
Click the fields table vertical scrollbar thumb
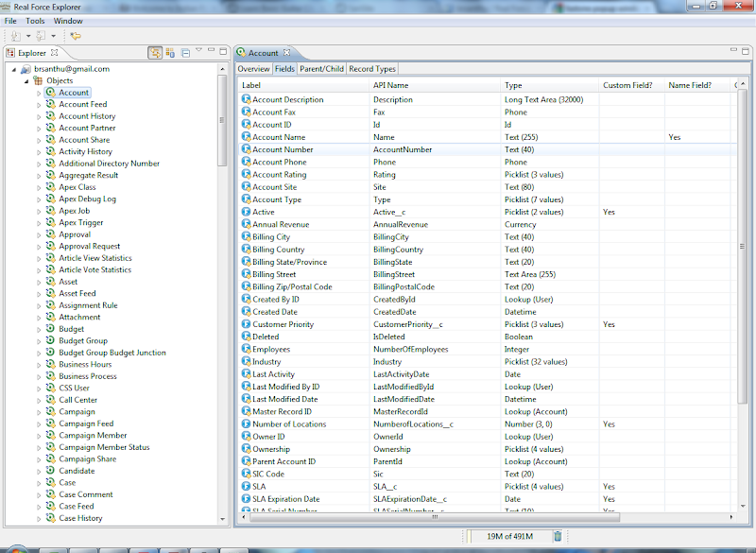pos(742,246)
